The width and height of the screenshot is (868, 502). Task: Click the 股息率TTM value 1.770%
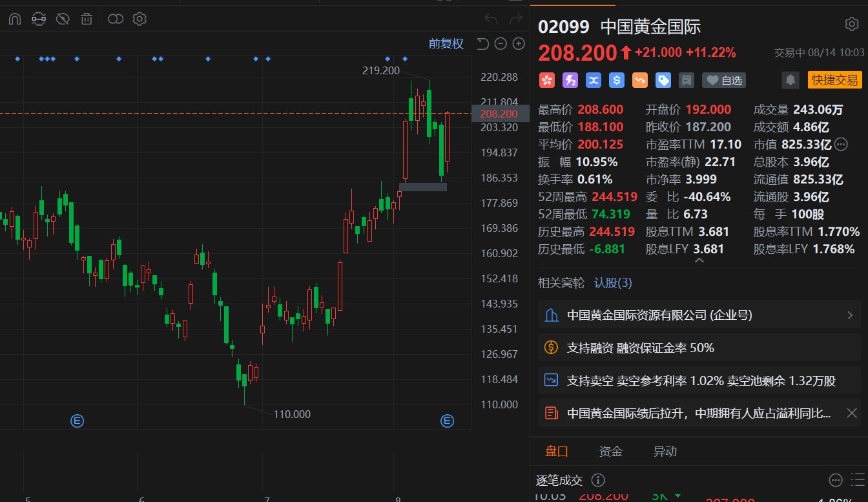[x=839, y=231]
